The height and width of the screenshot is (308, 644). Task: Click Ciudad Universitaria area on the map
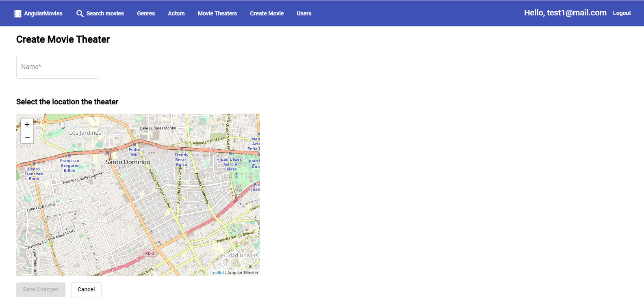coord(240,256)
